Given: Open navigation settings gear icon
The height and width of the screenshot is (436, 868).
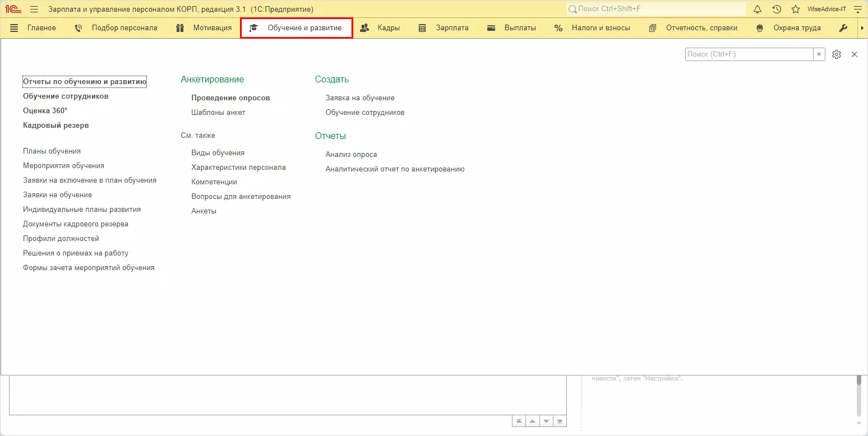Looking at the screenshot, I should (x=837, y=54).
